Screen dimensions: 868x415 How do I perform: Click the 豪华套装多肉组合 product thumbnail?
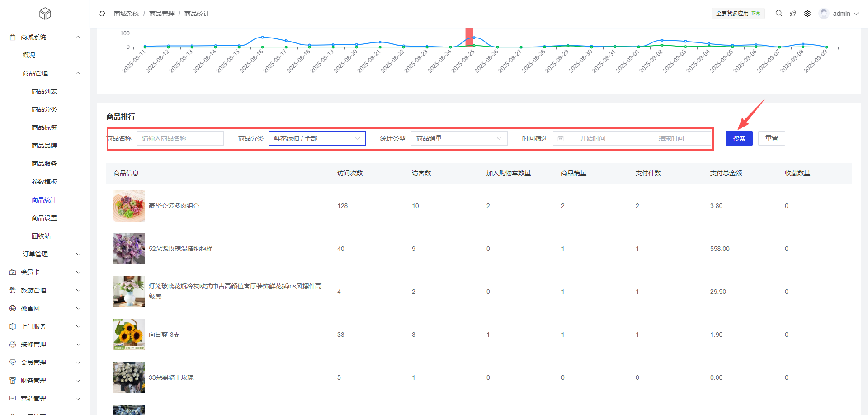(129, 206)
